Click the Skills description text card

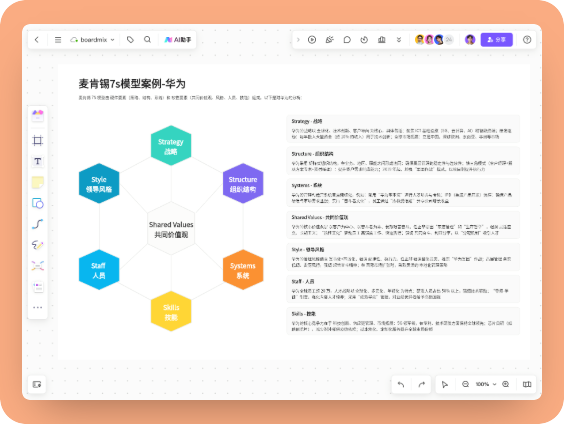[403, 321]
